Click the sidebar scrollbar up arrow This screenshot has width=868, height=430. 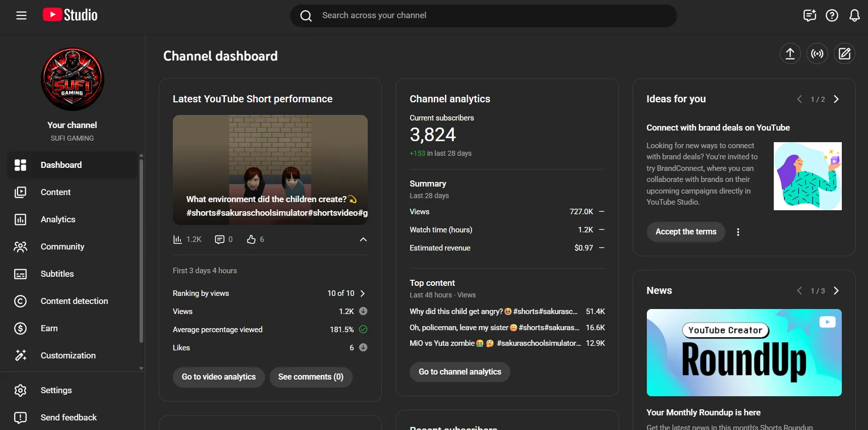pyautogui.click(x=141, y=155)
